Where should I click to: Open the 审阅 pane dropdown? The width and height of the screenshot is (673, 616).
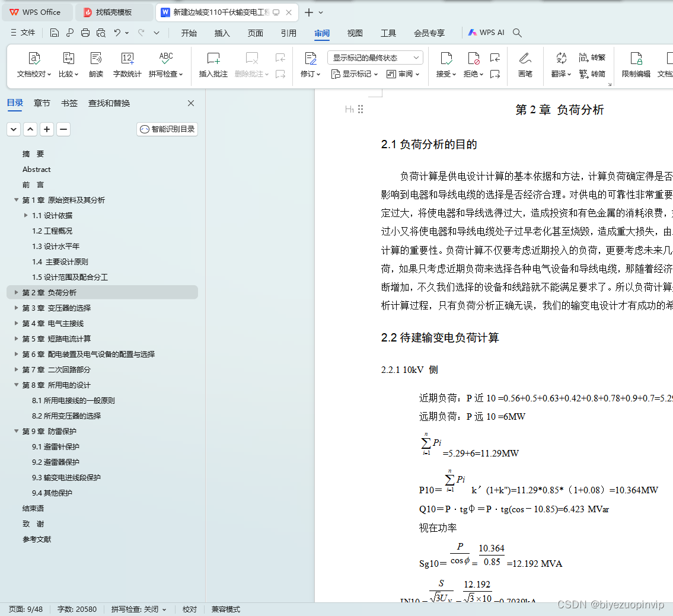403,74
